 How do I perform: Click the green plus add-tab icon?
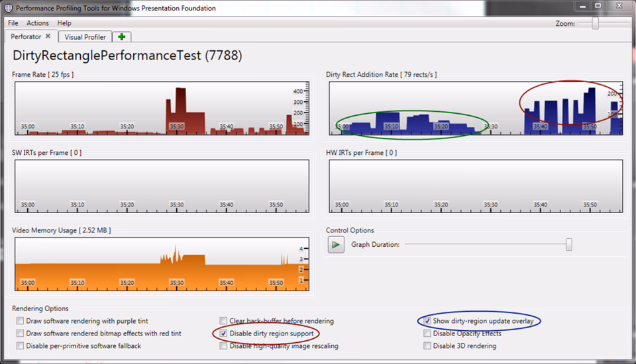(x=121, y=37)
